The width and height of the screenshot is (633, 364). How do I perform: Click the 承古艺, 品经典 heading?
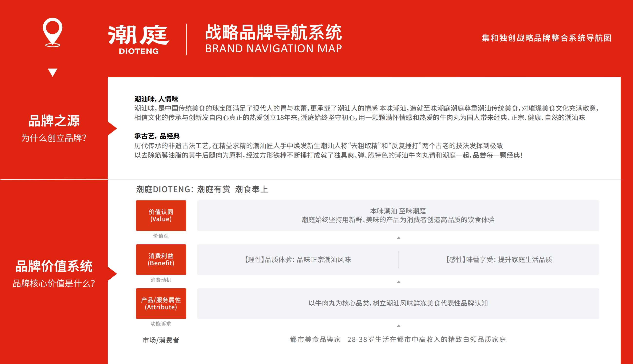[x=157, y=136]
